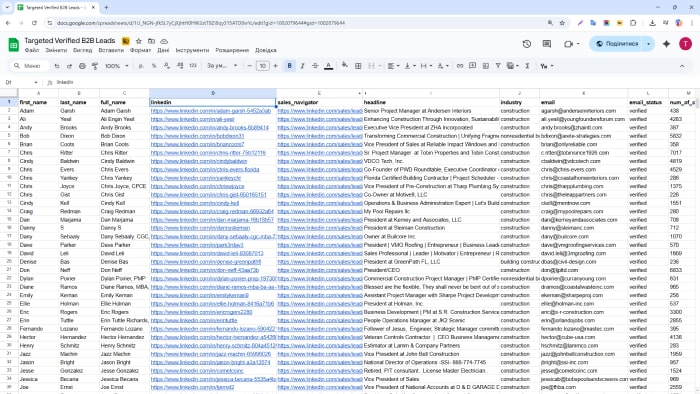Open the Формат menu
Image resolution: width=700 pixels, height=394 pixels.
click(x=140, y=50)
